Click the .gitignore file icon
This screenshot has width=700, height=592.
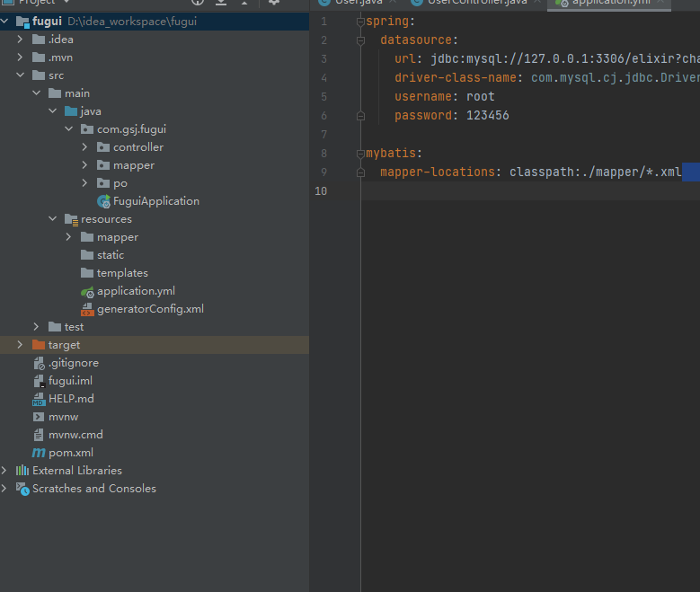point(39,363)
